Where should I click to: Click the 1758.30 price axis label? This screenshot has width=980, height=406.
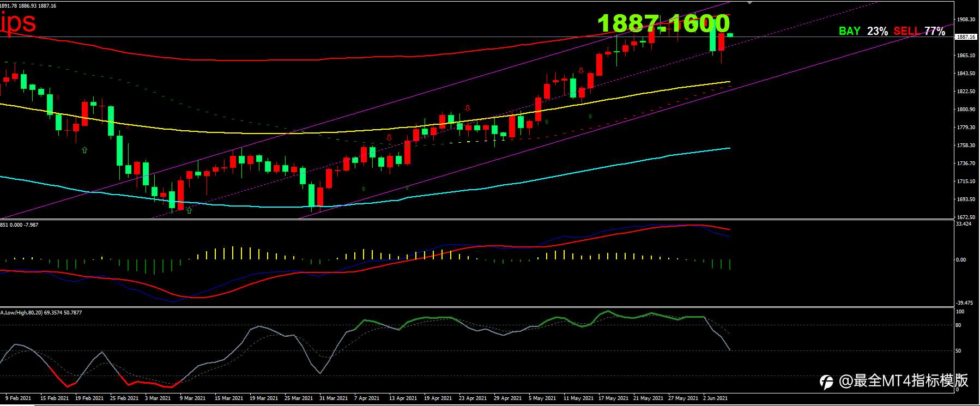click(x=966, y=146)
